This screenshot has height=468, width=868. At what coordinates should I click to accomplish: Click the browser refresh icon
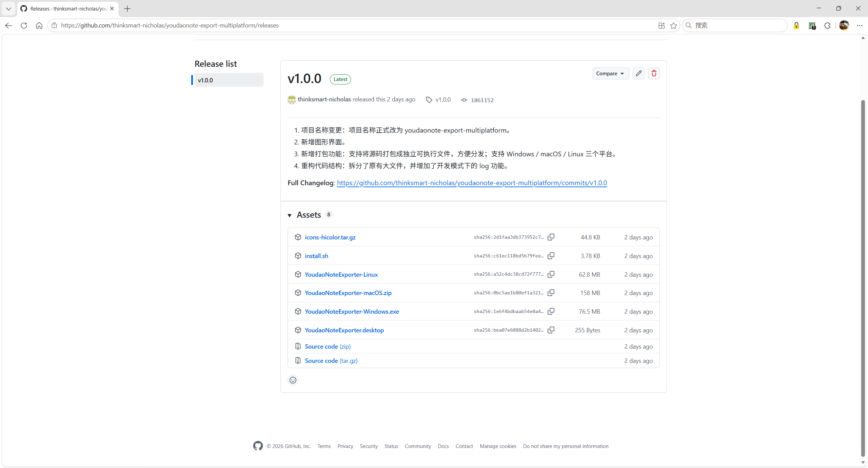(x=24, y=25)
